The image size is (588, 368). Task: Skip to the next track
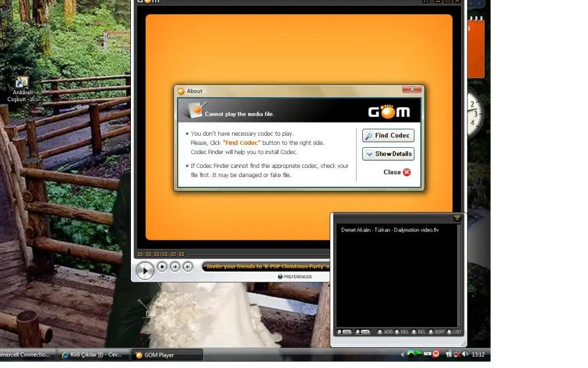(x=188, y=267)
